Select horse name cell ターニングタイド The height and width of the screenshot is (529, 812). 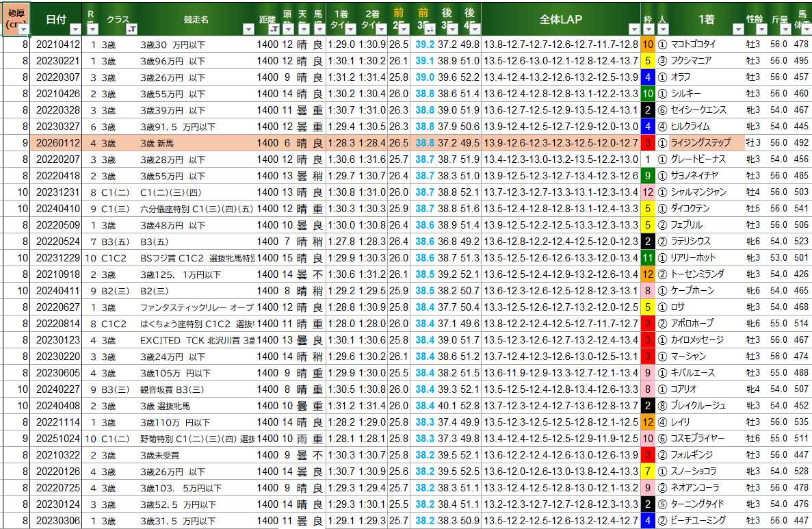(x=707, y=504)
